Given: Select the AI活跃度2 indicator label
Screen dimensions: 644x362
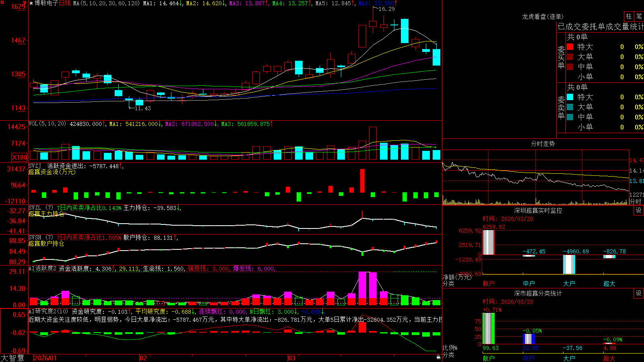Looking at the screenshot, I should pyautogui.click(x=43, y=268).
